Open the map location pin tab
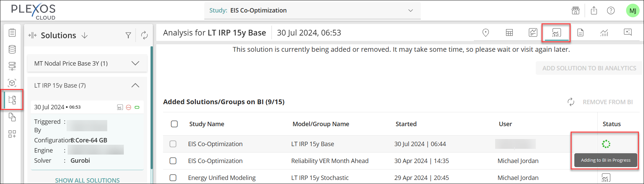644x184 pixels. point(486,32)
